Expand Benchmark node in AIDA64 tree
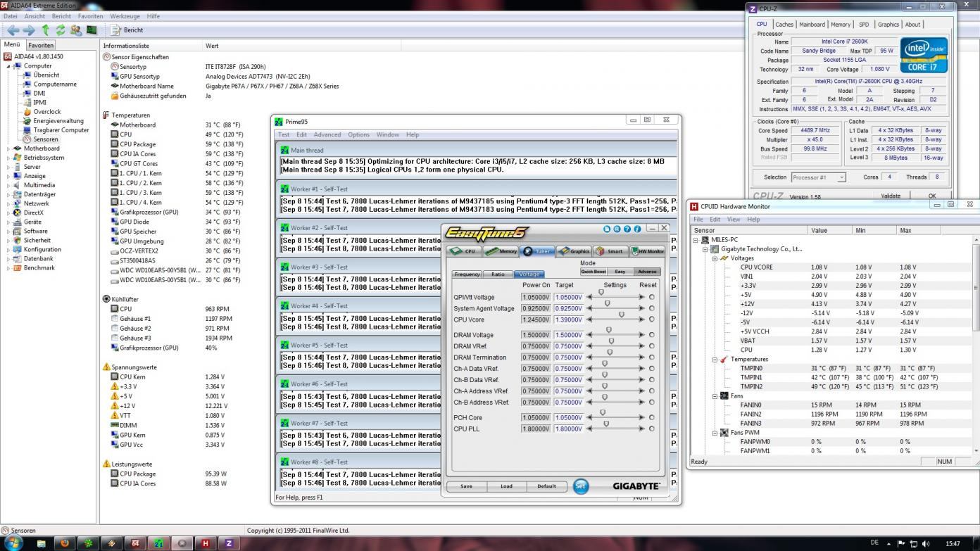This screenshot has width=980, height=551. (9, 267)
